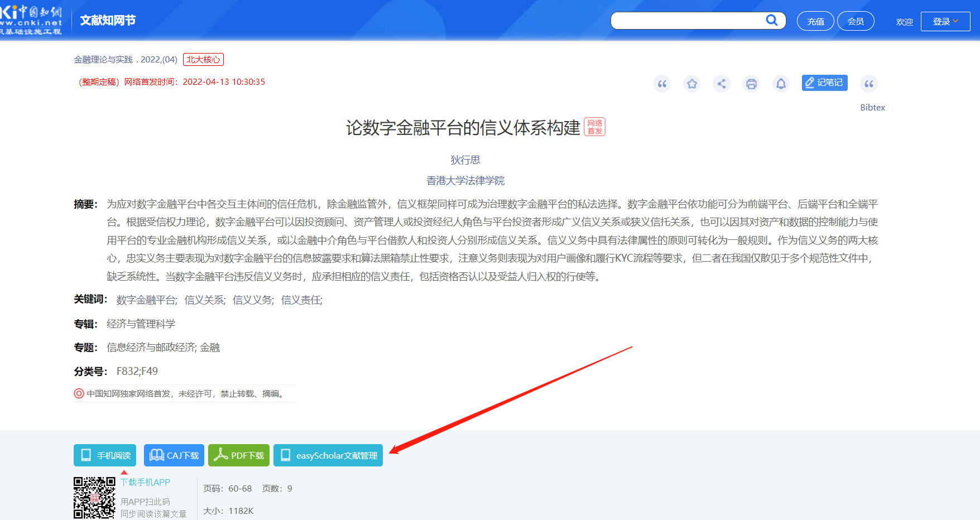The image size is (980, 520).
Task: Click the 网络首发时间 timestamp text
Action: (194, 82)
